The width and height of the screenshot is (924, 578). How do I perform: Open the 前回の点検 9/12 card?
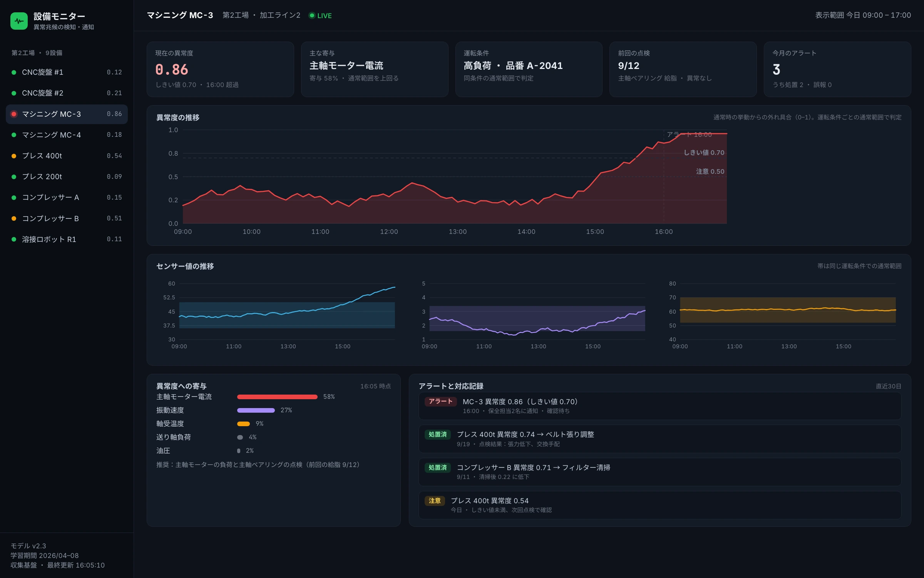tap(683, 69)
